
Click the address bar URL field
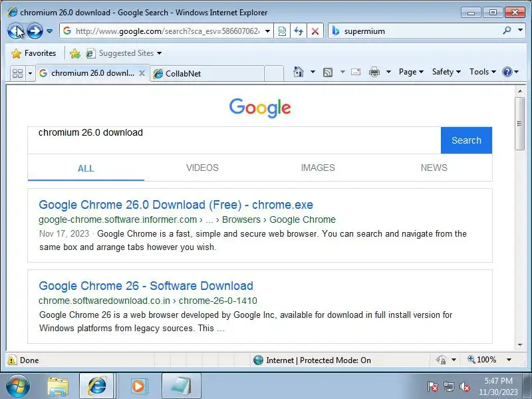(166, 31)
